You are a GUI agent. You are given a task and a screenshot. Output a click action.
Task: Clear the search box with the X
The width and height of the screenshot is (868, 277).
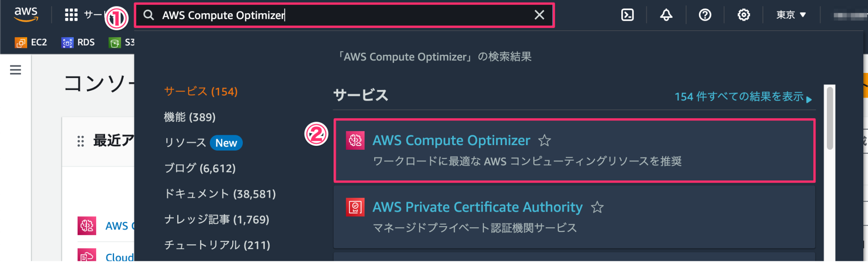539,15
